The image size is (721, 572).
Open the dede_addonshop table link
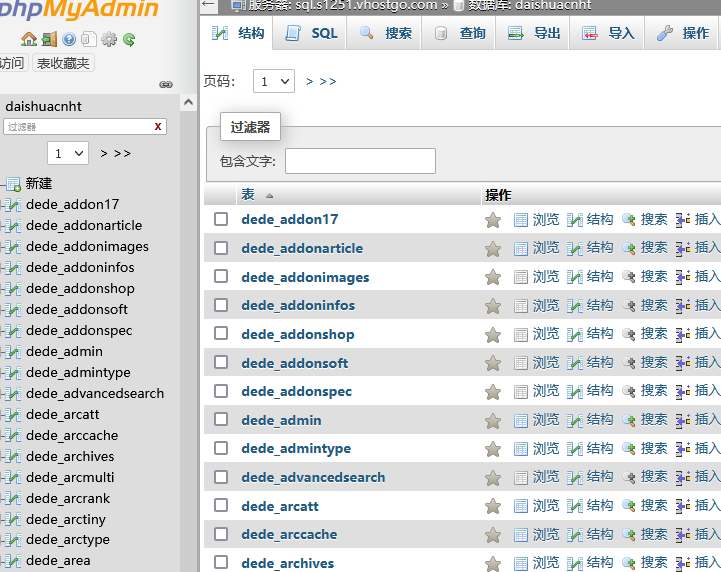(298, 334)
